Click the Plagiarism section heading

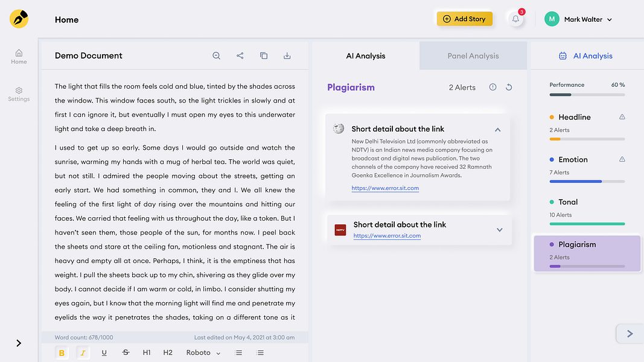[x=351, y=87]
